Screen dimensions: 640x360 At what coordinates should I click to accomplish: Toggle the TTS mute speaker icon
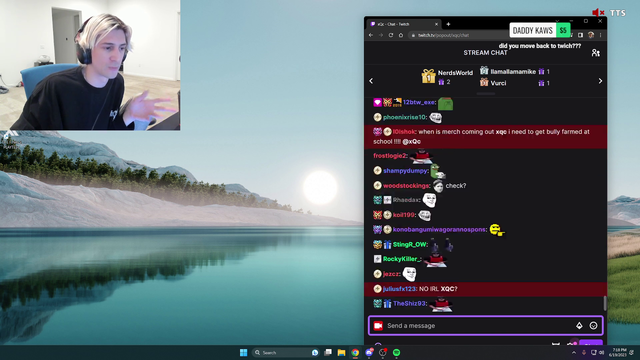click(598, 13)
